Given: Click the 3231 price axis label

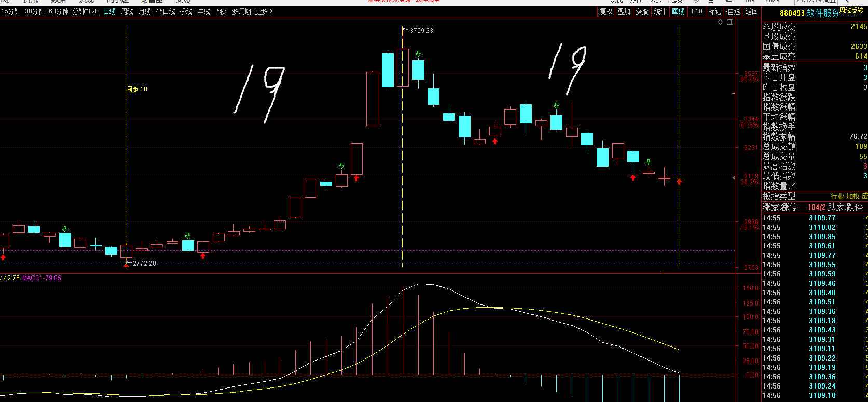Looking at the screenshot, I should point(751,148).
